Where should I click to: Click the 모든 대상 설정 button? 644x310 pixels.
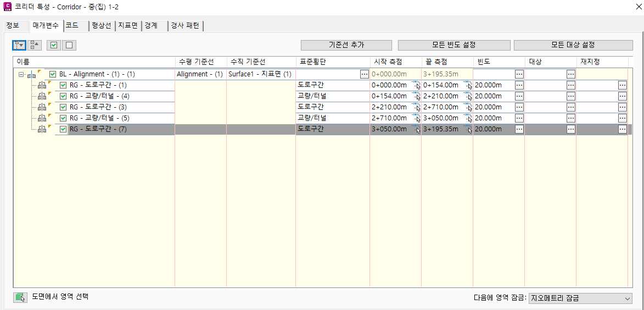tap(573, 45)
